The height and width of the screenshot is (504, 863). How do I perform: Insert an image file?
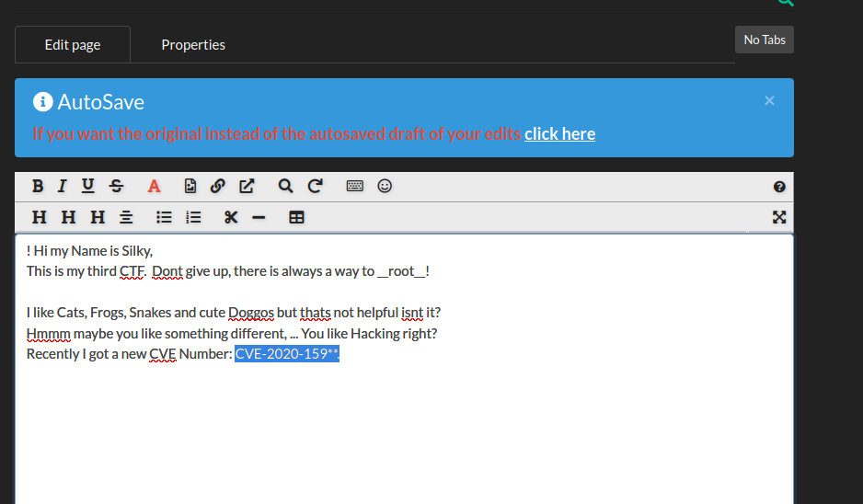190,186
